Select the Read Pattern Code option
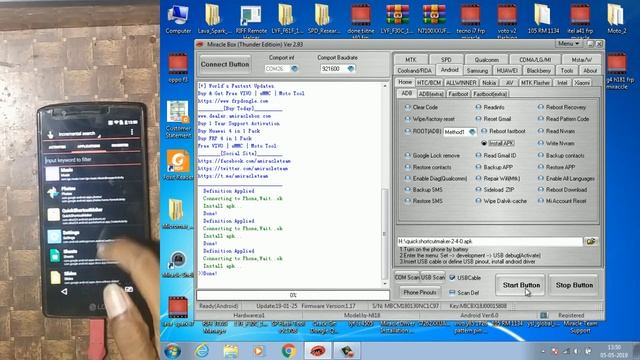This screenshot has height=360, width=640. pyautogui.click(x=563, y=119)
